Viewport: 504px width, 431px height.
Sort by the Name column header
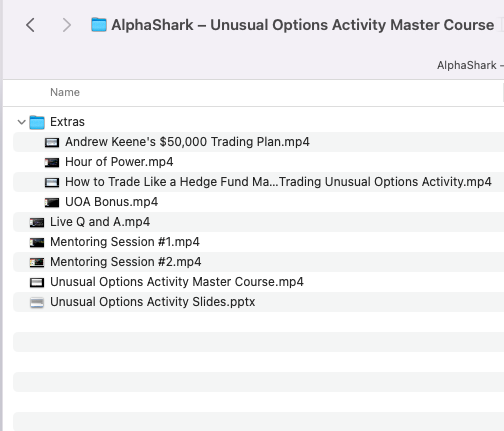point(65,92)
